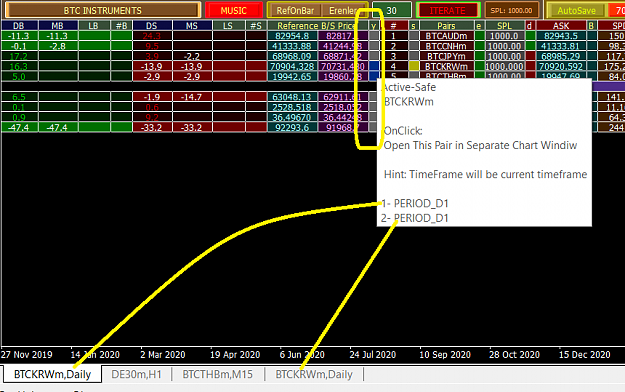Viewport: 625px width, 392px height.
Task: Click the BTCKRWm pair cell in the table
Action: [446, 66]
